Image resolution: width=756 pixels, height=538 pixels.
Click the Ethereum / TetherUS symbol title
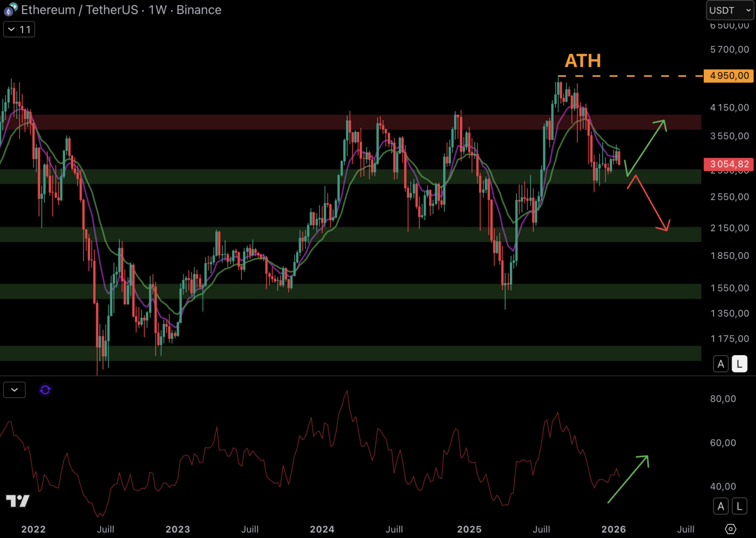(x=80, y=10)
